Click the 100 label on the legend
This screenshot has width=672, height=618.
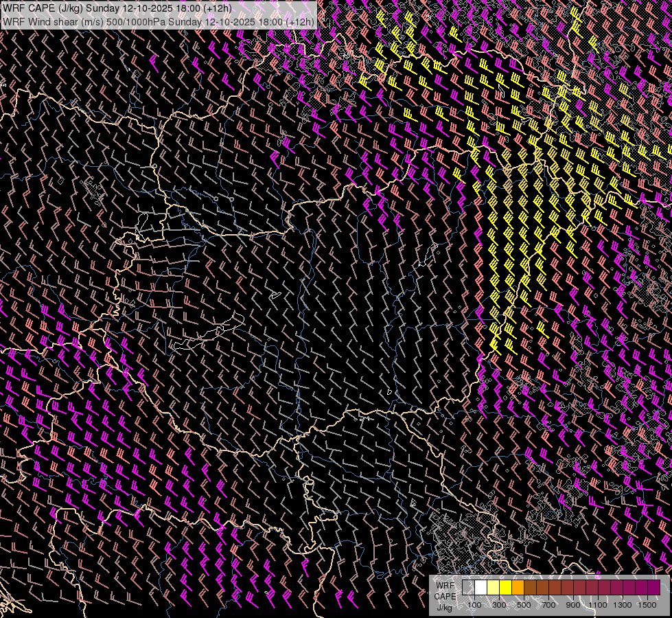(x=474, y=605)
